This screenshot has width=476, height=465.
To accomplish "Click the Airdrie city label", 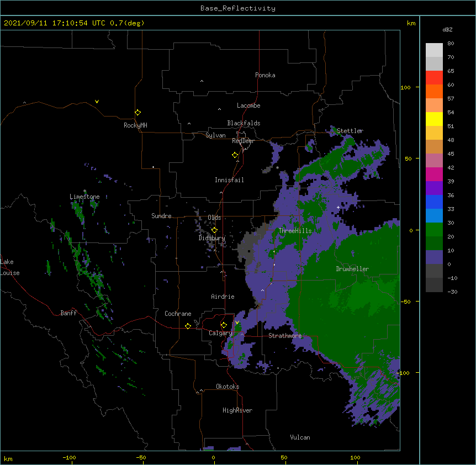I will (223, 297).
